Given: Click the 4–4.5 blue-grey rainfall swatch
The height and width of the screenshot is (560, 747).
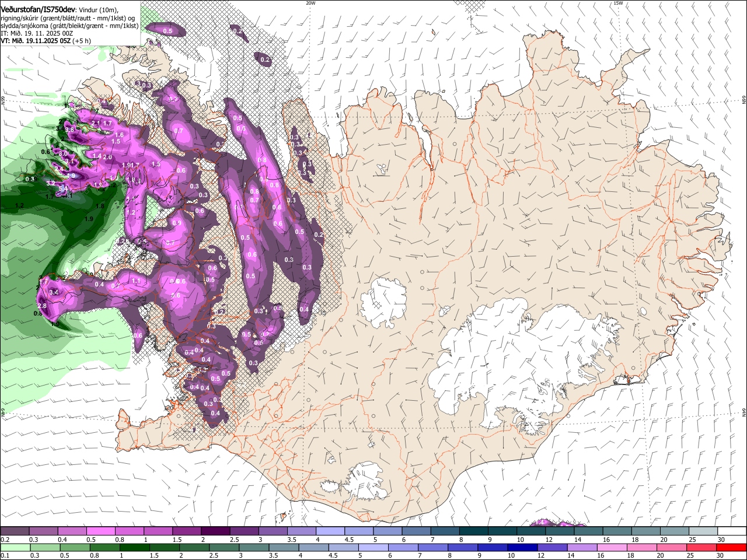Looking at the screenshot, I should (x=313, y=547).
